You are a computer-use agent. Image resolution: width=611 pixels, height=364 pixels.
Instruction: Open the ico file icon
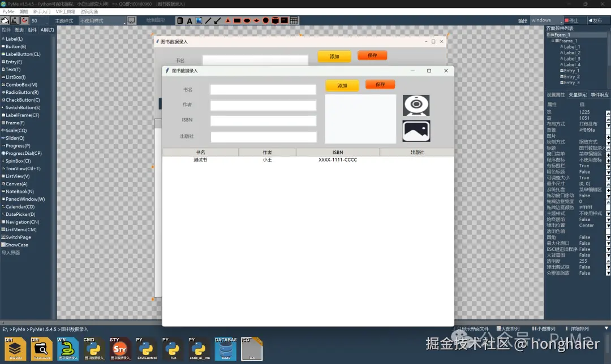[x=252, y=349]
